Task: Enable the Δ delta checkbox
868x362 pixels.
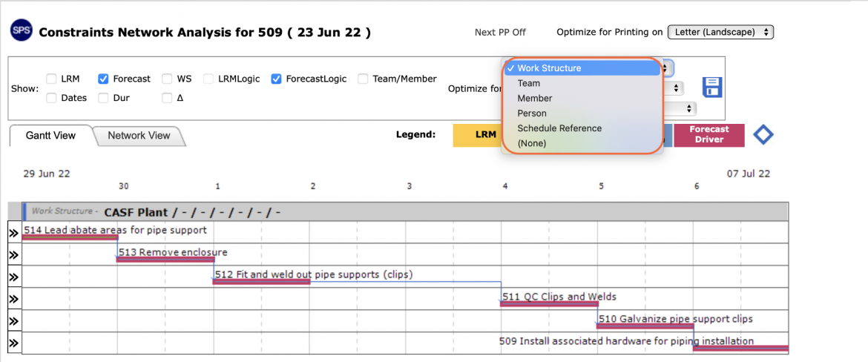Action: 167,98
